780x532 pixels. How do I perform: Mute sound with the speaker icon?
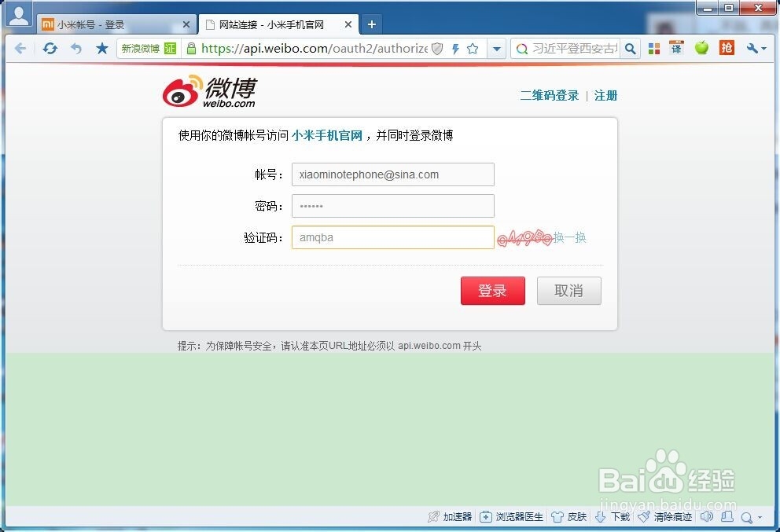pyautogui.click(x=707, y=517)
